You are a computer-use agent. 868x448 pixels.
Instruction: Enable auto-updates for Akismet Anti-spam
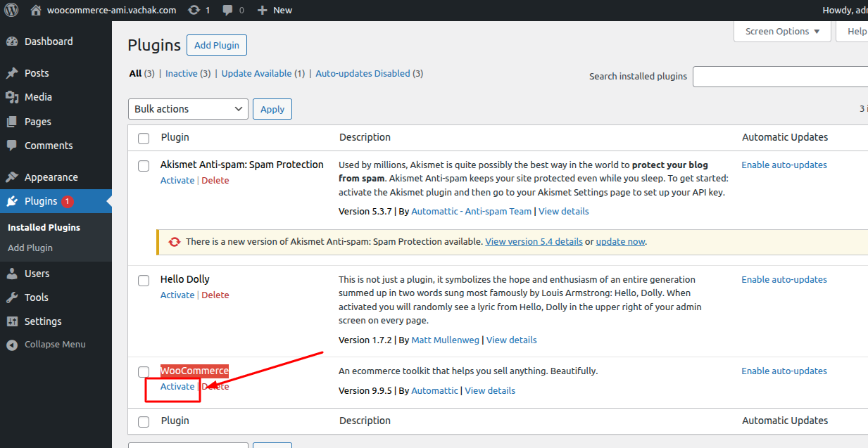coord(784,165)
